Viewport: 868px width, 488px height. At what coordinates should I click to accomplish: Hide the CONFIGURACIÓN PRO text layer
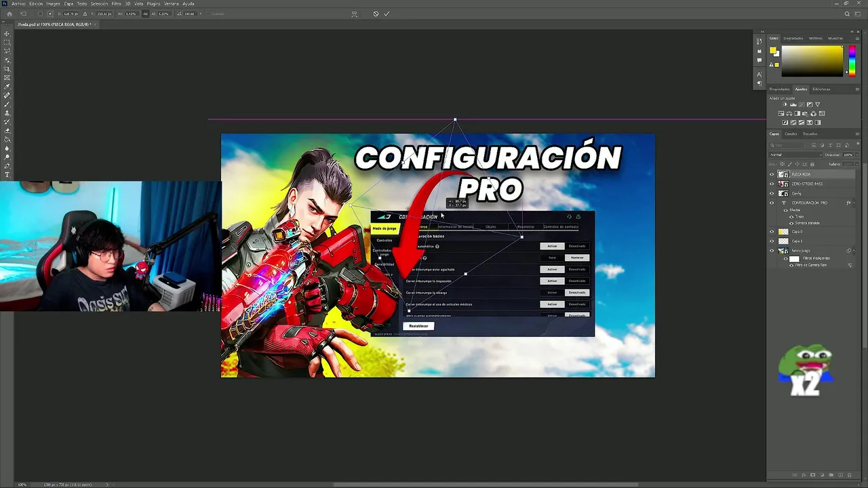[772, 203]
